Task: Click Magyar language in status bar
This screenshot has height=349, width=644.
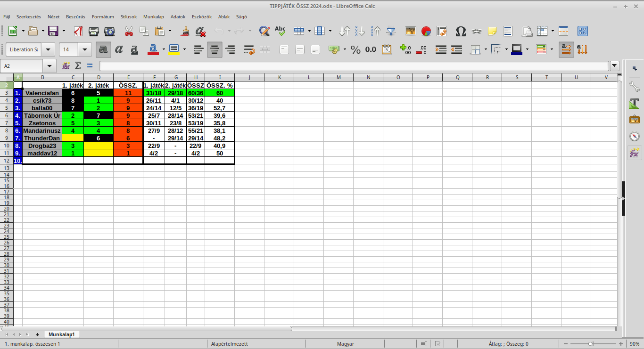Action: point(346,344)
